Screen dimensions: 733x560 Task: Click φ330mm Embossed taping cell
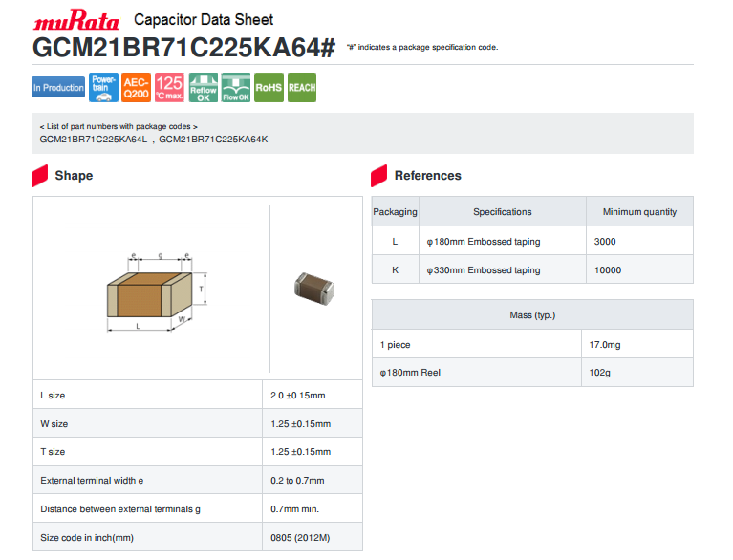[x=503, y=270]
